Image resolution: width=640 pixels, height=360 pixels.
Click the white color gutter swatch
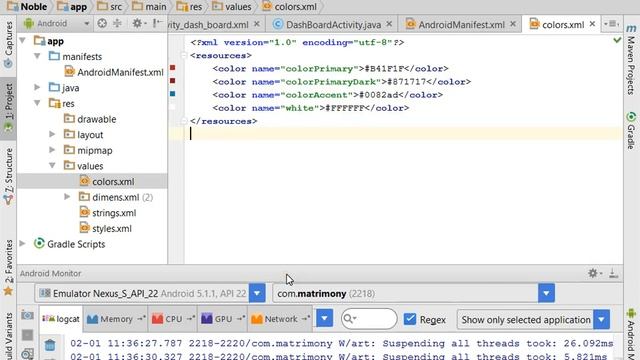(x=173, y=107)
